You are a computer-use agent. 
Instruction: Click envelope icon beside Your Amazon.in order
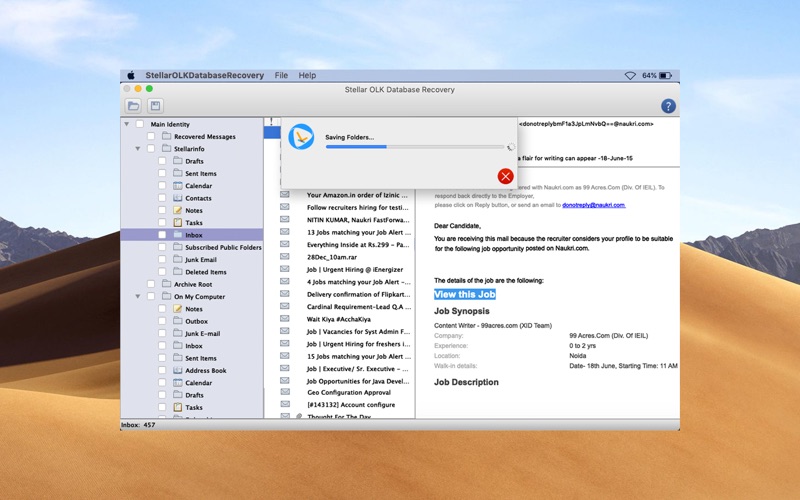[285, 194]
